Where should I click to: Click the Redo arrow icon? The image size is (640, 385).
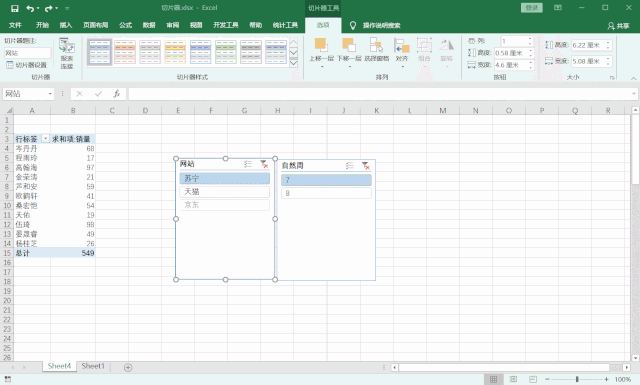[x=49, y=8]
